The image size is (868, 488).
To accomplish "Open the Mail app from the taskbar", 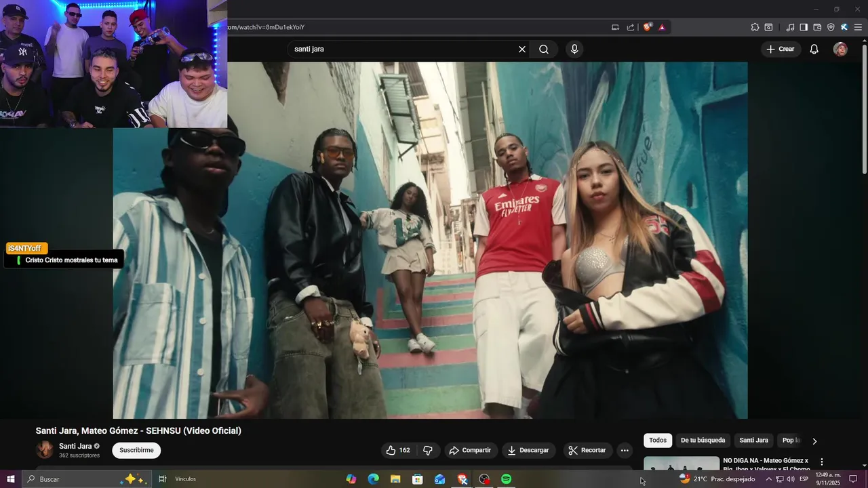I will [439, 479].
